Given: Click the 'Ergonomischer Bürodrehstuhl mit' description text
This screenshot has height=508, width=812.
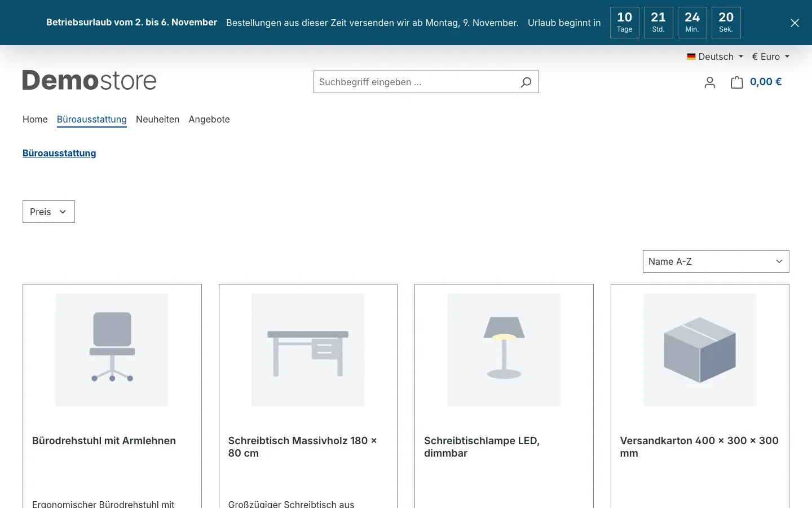Looking at the screenshot, I should point(103,503).
